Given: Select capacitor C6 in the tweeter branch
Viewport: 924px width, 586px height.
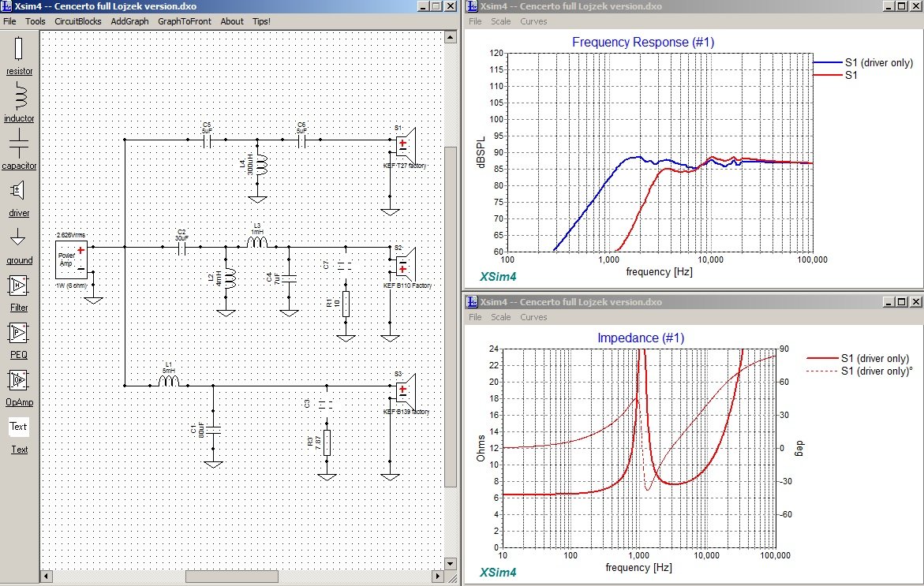Looking at the screenshot, I should 301,140.
